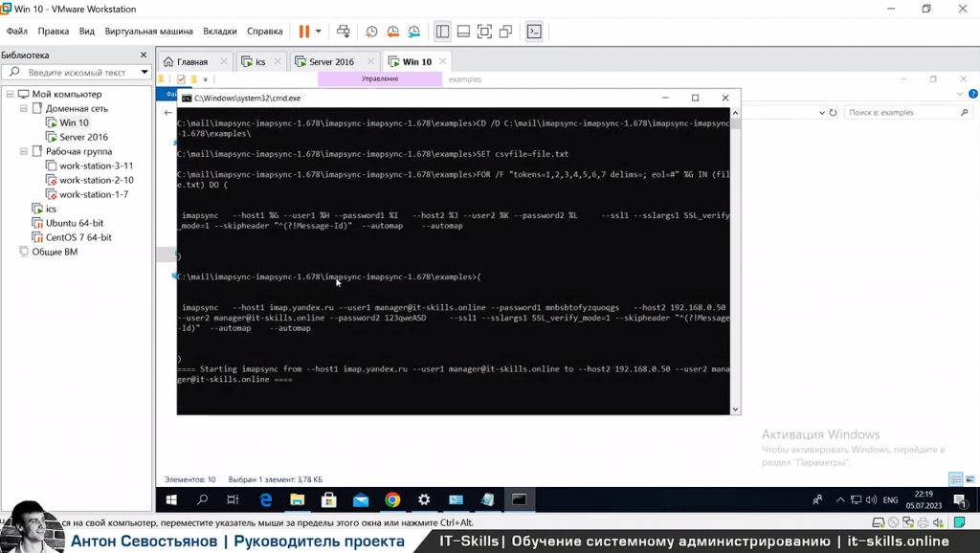Screen dimensions: 980x553
Task: Launch Microsoft Edge from the taskbar
Action: click(x=266, y=499)
